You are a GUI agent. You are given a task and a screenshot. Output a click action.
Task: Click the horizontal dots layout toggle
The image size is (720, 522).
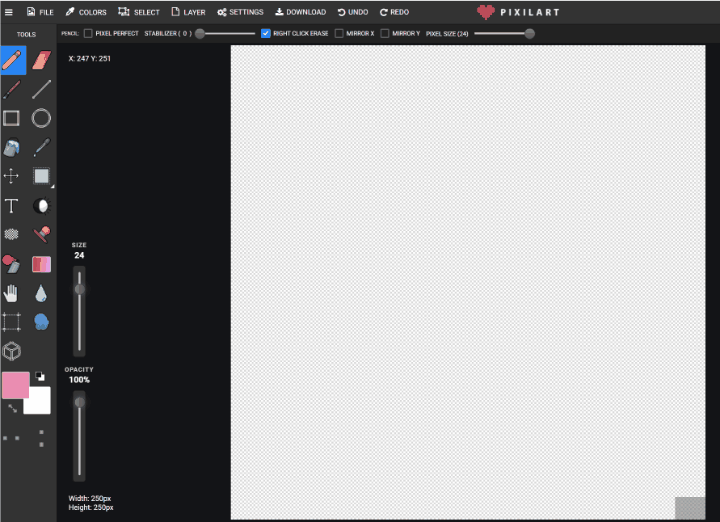pos(11,438)
